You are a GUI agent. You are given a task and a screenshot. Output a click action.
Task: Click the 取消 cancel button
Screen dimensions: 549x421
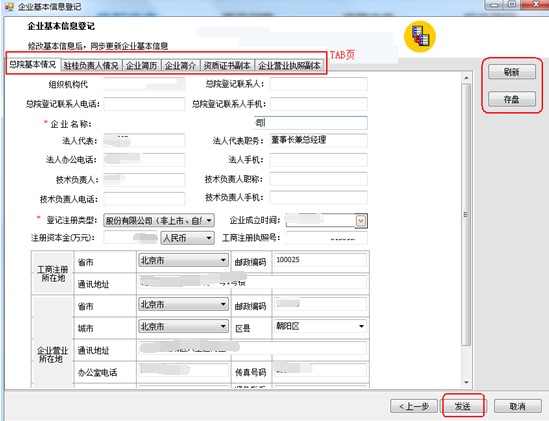click(x=517, y=406)
